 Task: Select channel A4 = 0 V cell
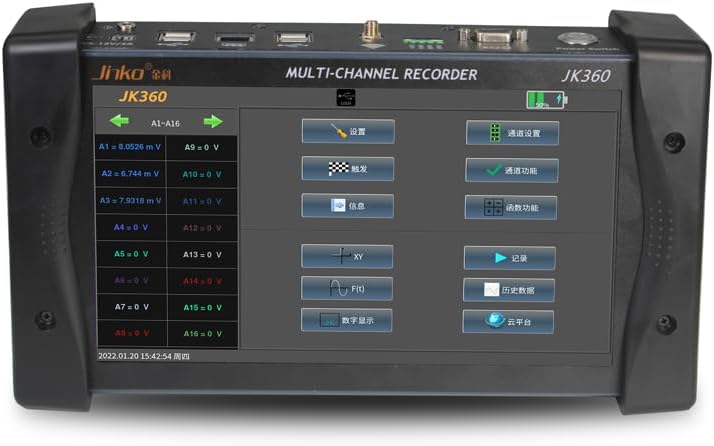pos(131,227)
